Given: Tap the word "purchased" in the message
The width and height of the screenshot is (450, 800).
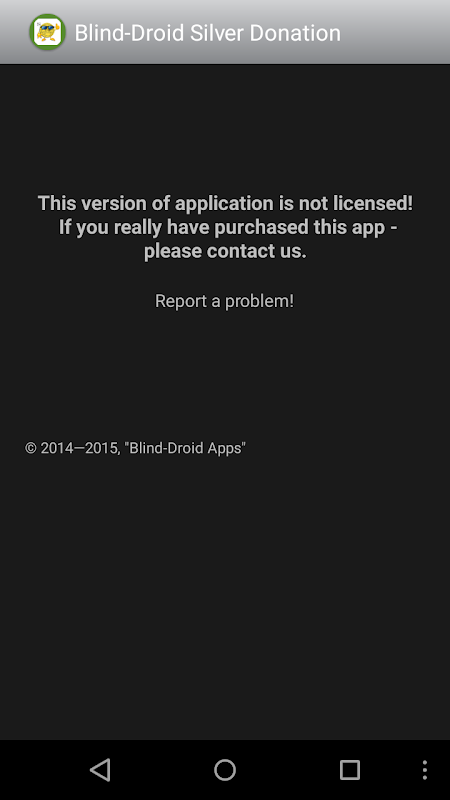Looking at the screenshot, I should [x=261, y=228].
